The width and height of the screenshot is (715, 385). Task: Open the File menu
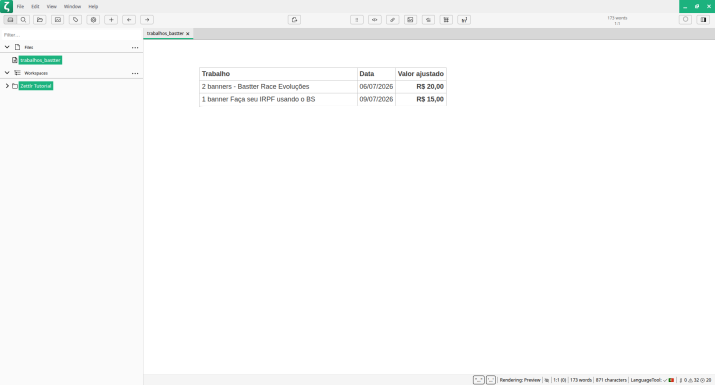(20, 6)
